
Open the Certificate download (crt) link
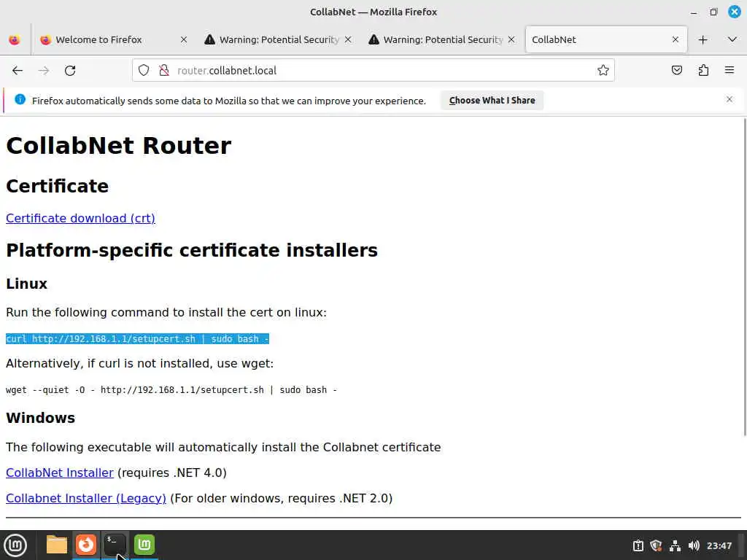pyautogui.click(x=80, y=218)
